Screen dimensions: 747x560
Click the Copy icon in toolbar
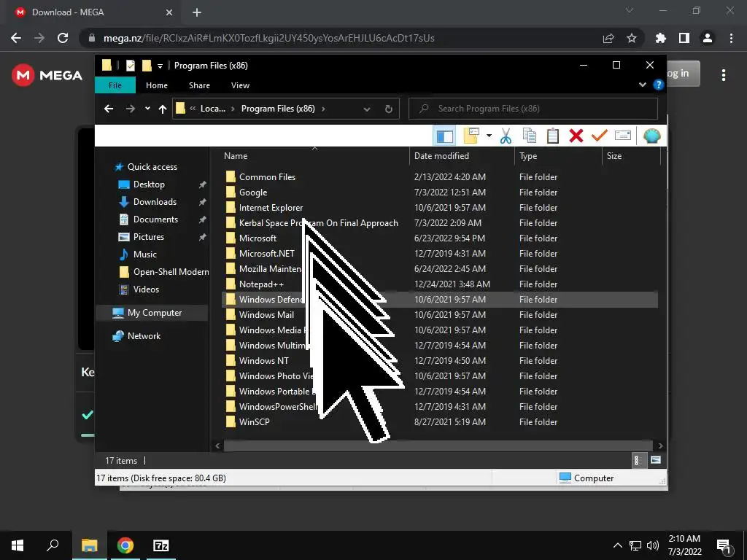tap(530, 136)
